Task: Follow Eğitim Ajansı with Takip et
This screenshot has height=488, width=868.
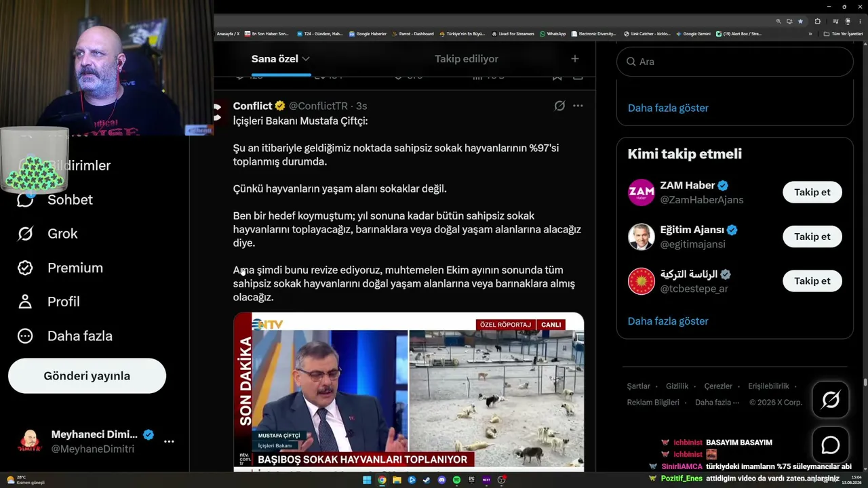Action: (x=812, y=237)
